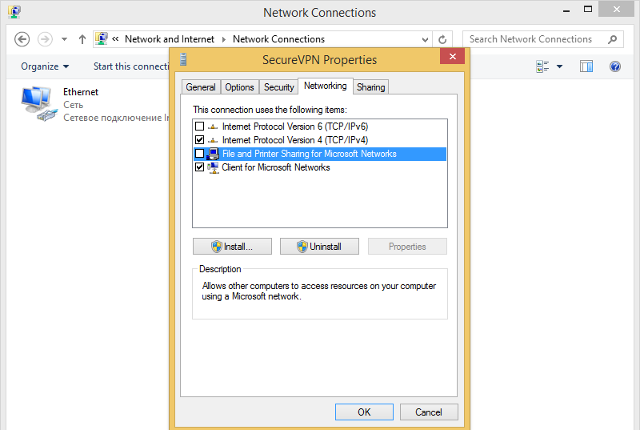Click the breadcrumb separator arrow
The image size is (640, 430).
224,40
